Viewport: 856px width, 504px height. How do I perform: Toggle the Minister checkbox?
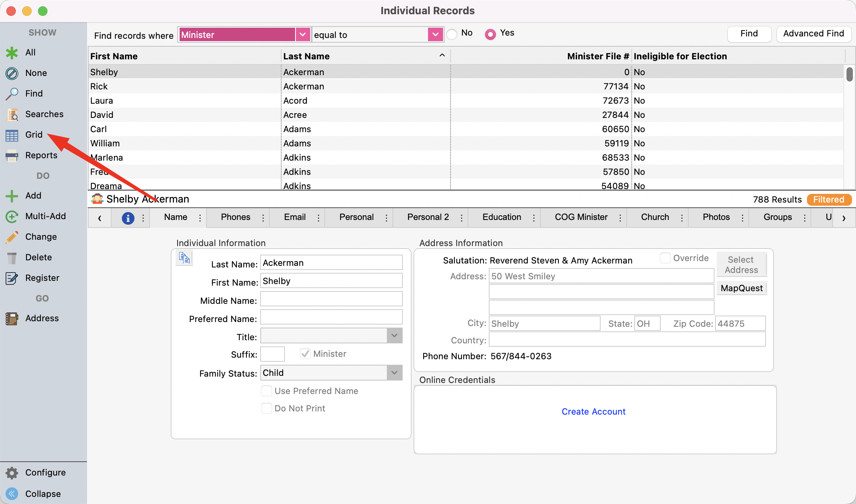pyautogui.click(x=305, y=354)
